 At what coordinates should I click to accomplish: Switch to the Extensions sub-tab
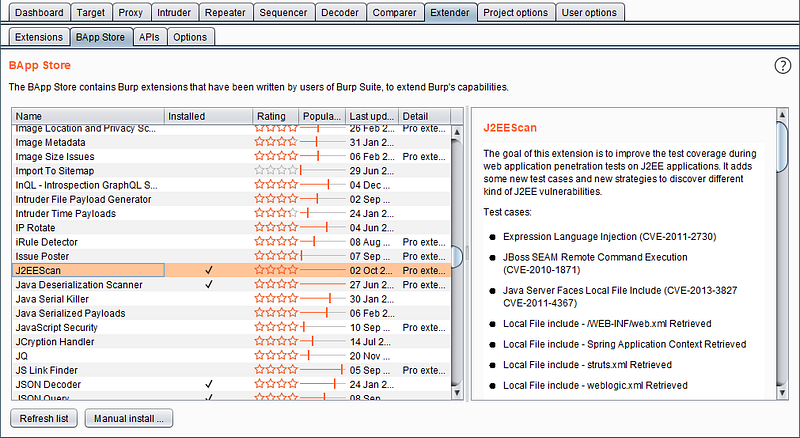tap(39, 37)
